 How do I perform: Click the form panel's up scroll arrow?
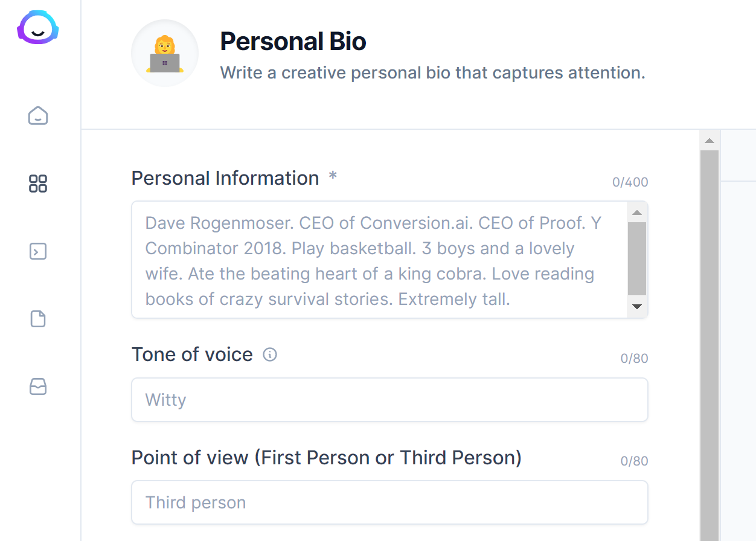coord(710,141)
